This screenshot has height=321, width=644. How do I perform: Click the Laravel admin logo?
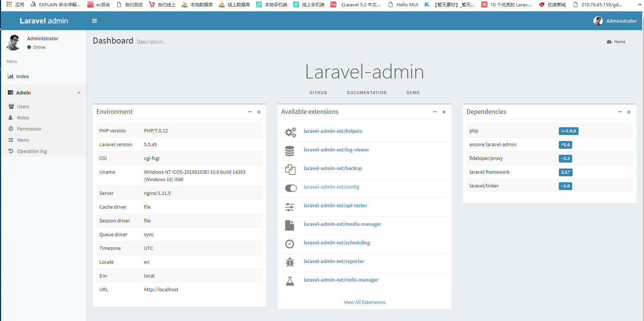(x=44, y=21)
